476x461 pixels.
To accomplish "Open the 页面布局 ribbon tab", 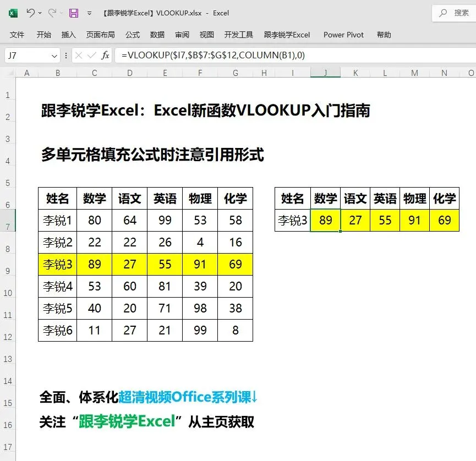I will pos(101,35).
